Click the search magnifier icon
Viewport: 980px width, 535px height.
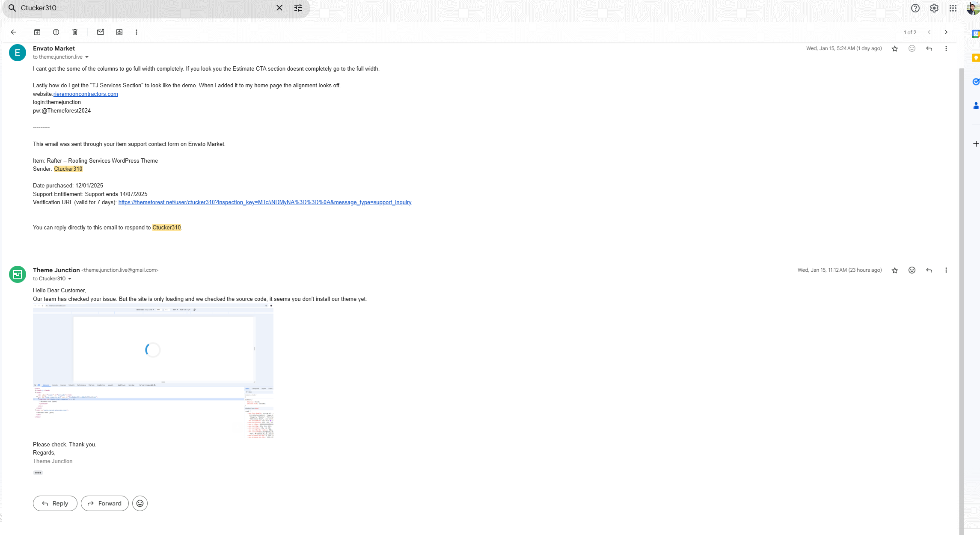pyautogui.click(x=12, y=8)
